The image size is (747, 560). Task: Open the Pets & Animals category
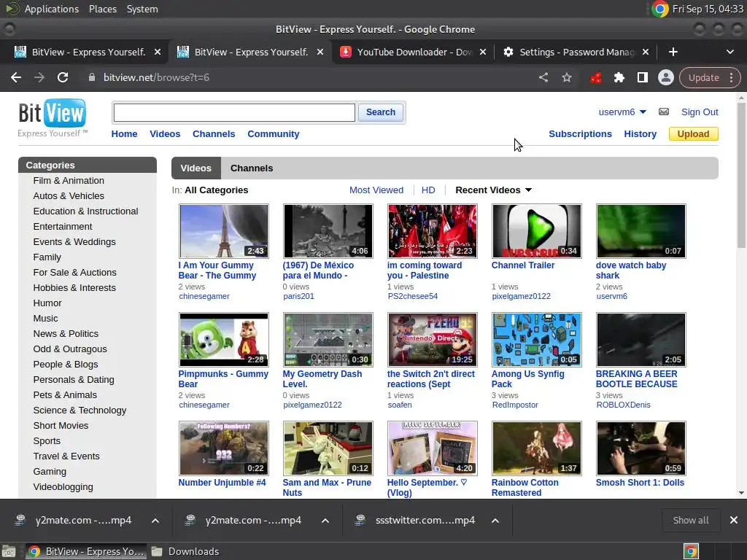point(65,394)
